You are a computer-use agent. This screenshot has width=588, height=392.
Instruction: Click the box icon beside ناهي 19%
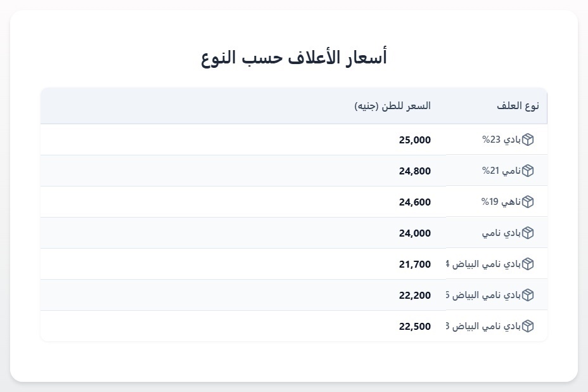click(x=527, y=202)
